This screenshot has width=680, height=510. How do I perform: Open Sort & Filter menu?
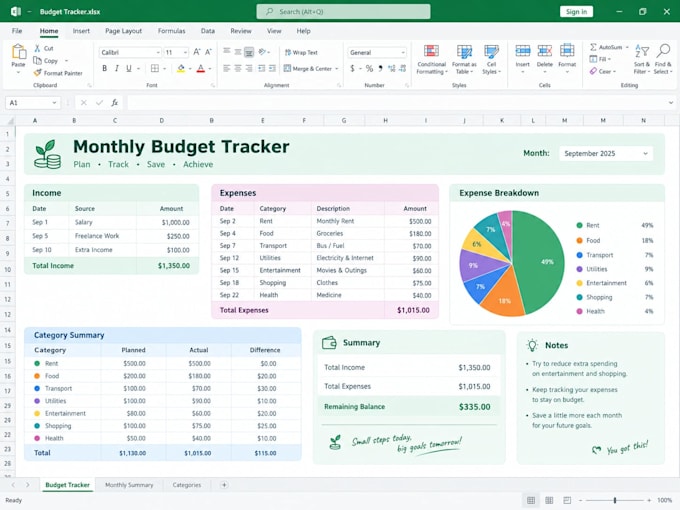click(x=642, y=59)
